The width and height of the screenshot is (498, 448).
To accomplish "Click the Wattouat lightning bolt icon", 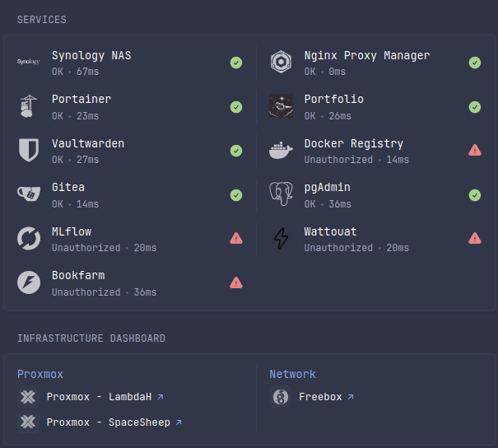I will 282,238.
